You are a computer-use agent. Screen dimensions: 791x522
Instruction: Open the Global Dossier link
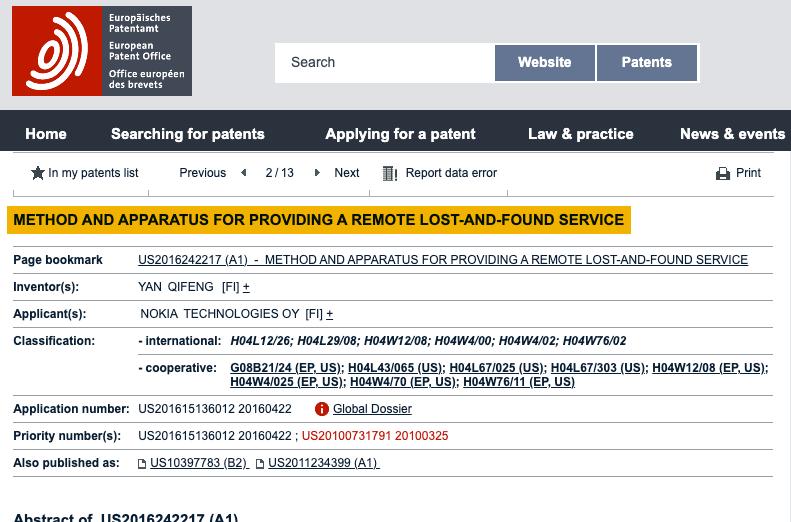[x=372, y=409]
